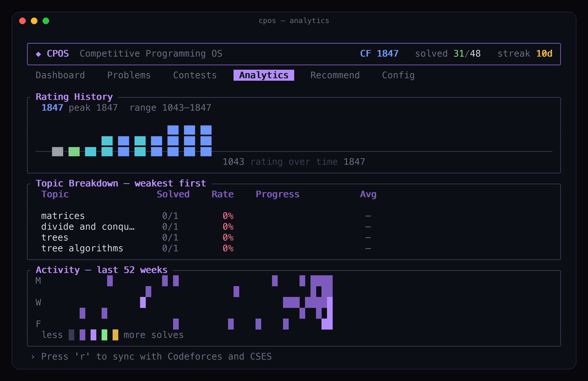Click the dark purple legend swatch
The image size is (588, 381).
[82, 335]
